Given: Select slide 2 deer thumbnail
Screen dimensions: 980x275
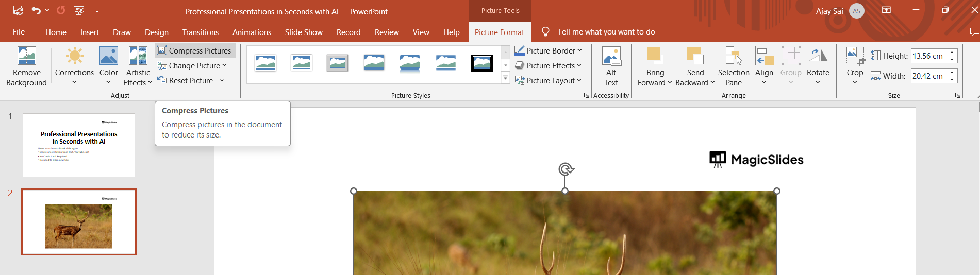Looking at the screenshot, I should click(x=79, y=222).
